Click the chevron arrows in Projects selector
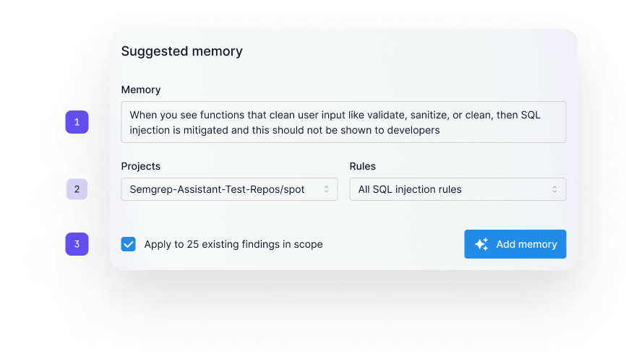This screenshot has width=626, height=364. point(326,189)
